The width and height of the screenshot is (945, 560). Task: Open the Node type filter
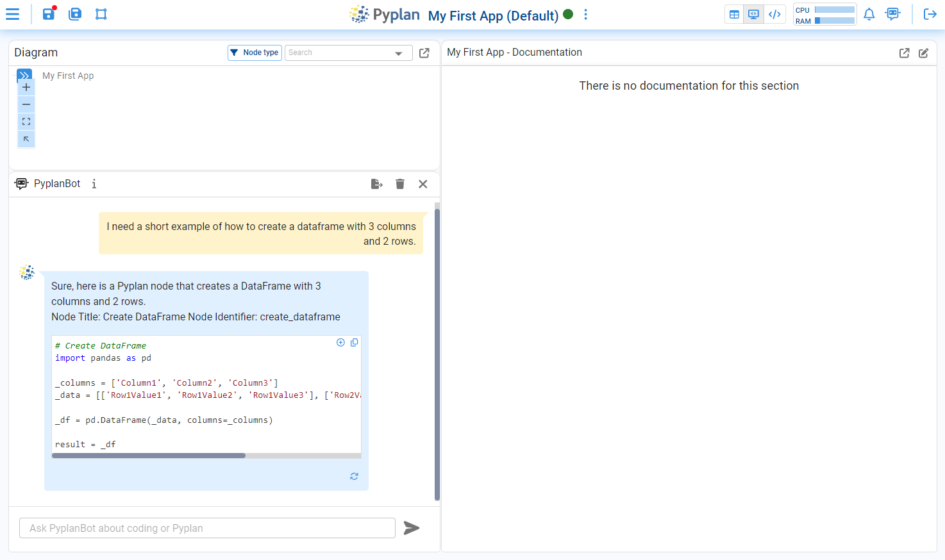tap(255, 53)
